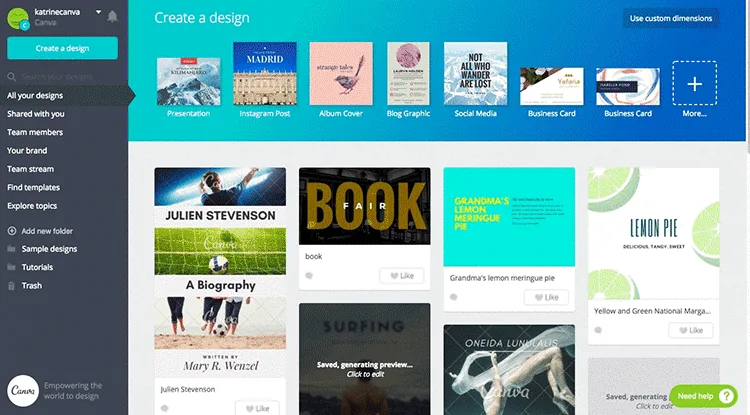Choose the Social Media thumbnail
The width and height of the screenshot is (750, 415).
(x=475, y=74)
